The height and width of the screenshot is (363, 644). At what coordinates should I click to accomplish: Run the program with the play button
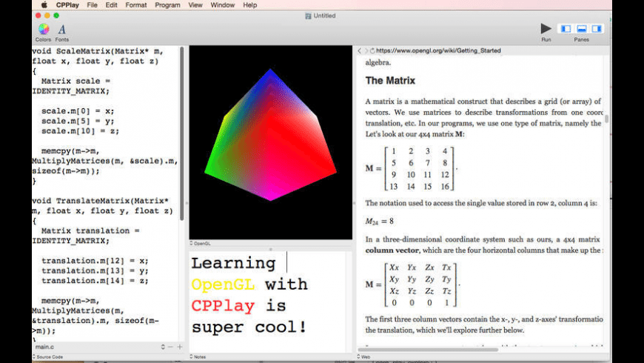pos(546,29)
